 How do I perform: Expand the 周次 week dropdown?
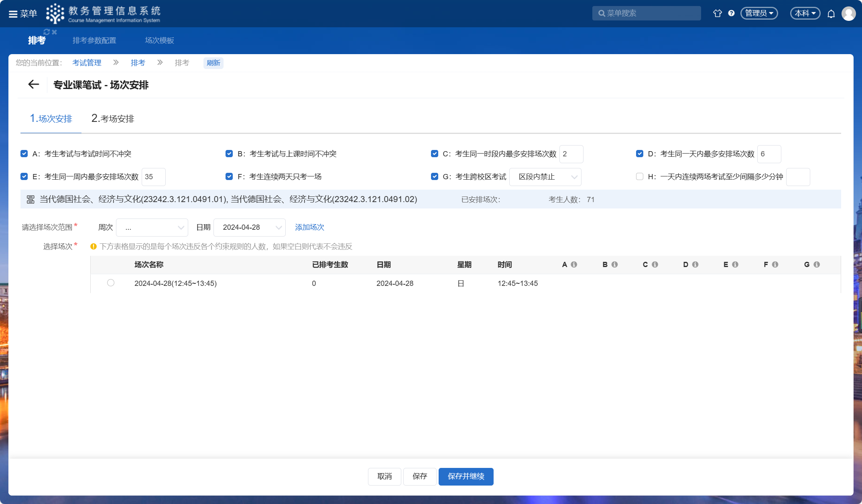[152, 228]
